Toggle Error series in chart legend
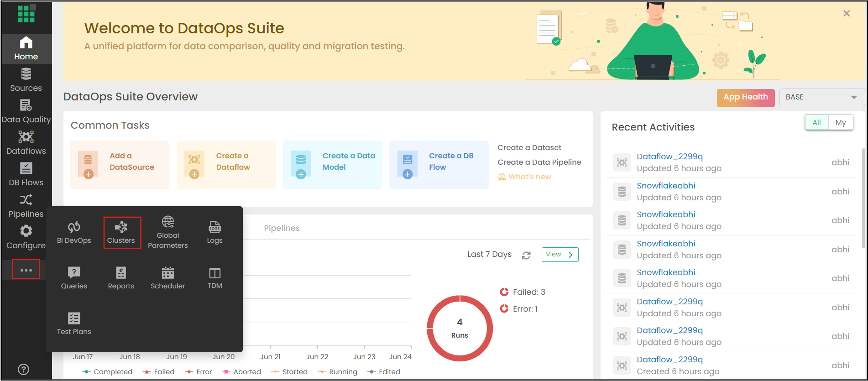The width and height of the screenshot is (868, 381). click(x=199, y=372)
